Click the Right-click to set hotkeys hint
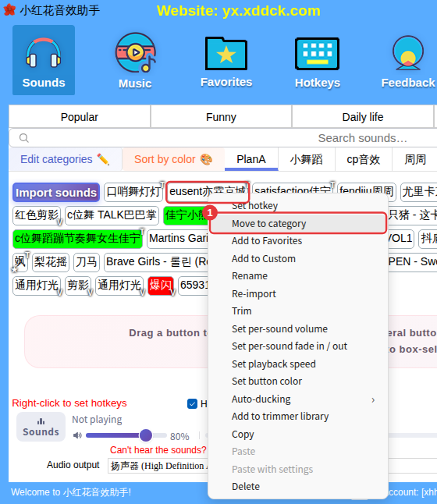Viewport: 437px width, 504px height. coord(69,403)
